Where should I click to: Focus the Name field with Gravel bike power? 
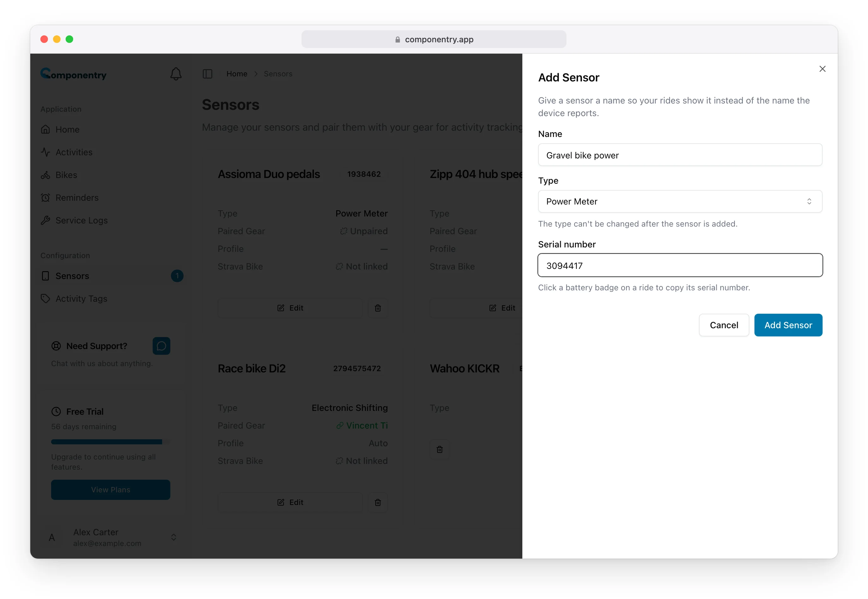[x=680, y=155]
